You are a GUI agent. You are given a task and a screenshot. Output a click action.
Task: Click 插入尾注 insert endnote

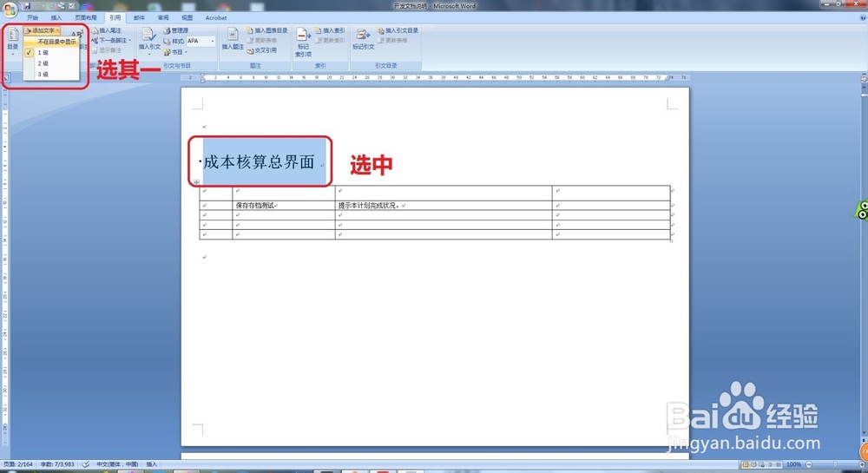tap(106, 31)
